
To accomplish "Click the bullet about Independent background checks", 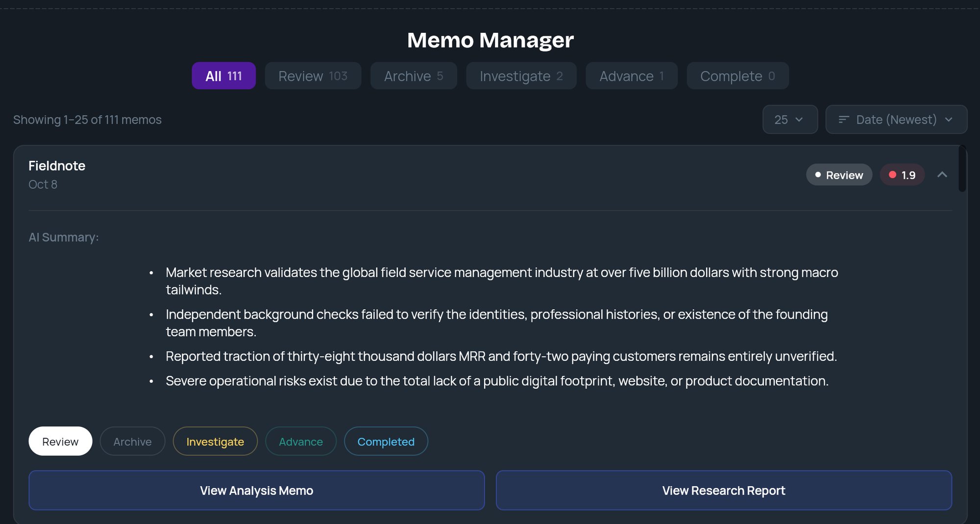I will 497,323.
